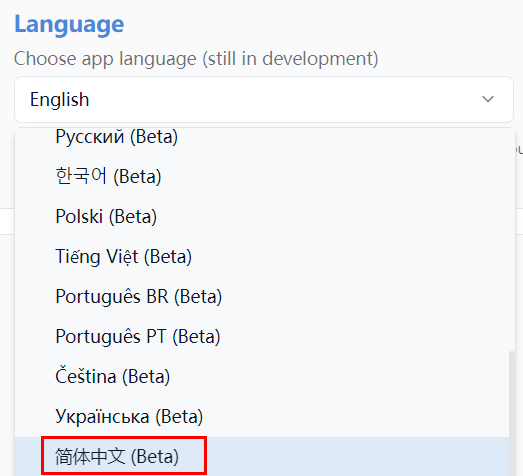
Task: Click scrollbar track above the thumb
Action: click(512, 239)
